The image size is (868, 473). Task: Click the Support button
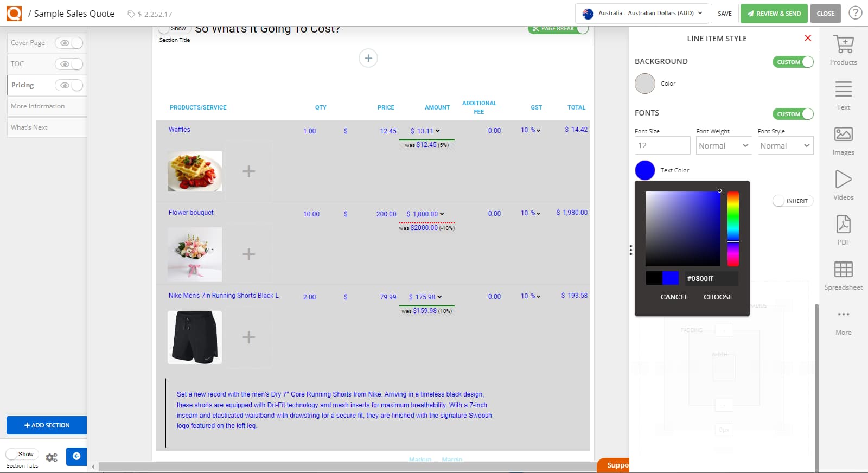click(x=614, y=465)
